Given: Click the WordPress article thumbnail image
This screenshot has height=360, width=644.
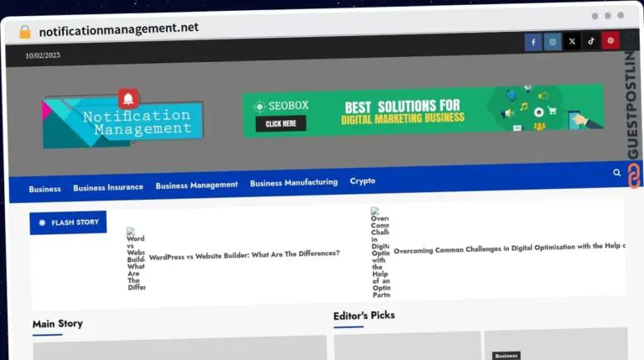Looking at the screenshot, I should (136, 259).
